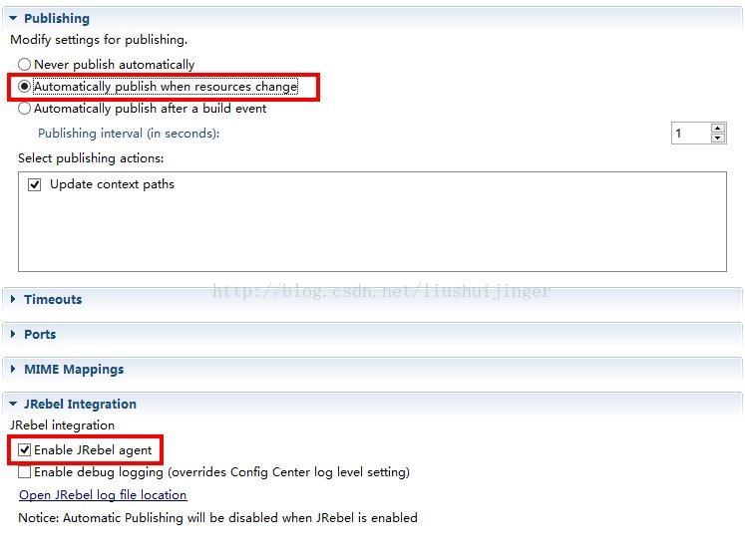Click the Notice about Automatic Publishing text
The image size is (745, 560).
tap(217, 518)
